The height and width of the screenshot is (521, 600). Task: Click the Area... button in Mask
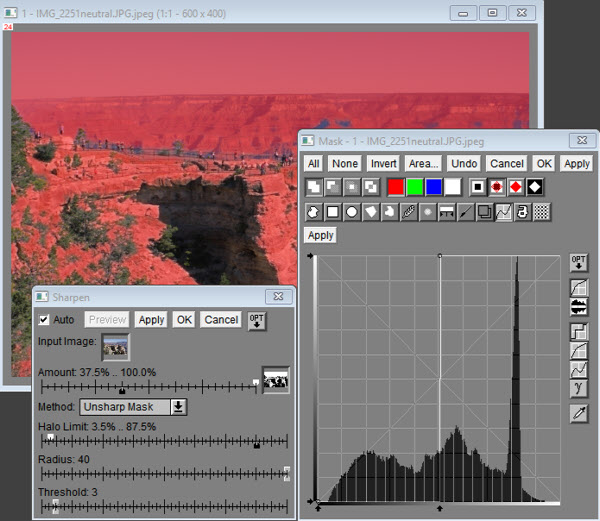click(423, 163)
